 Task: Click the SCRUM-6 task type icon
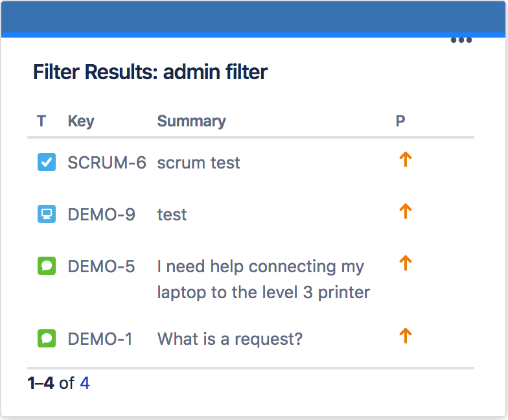point(47,163)
